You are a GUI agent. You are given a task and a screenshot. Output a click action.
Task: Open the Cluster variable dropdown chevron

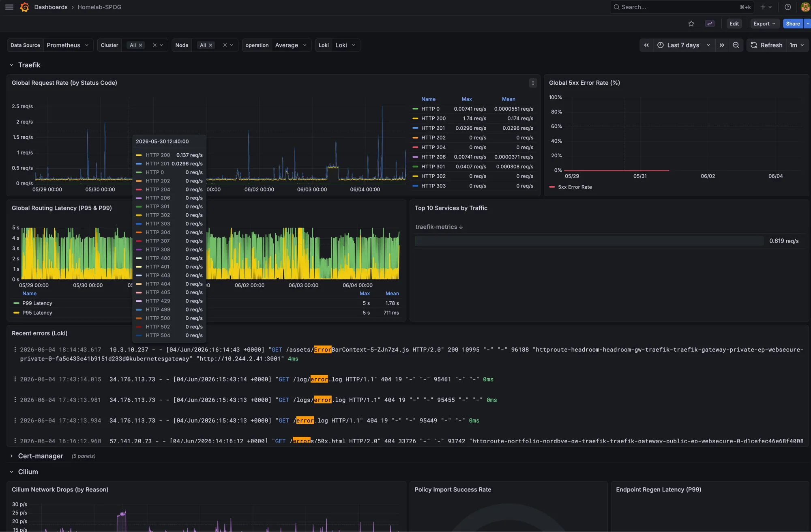pos(161,45)
